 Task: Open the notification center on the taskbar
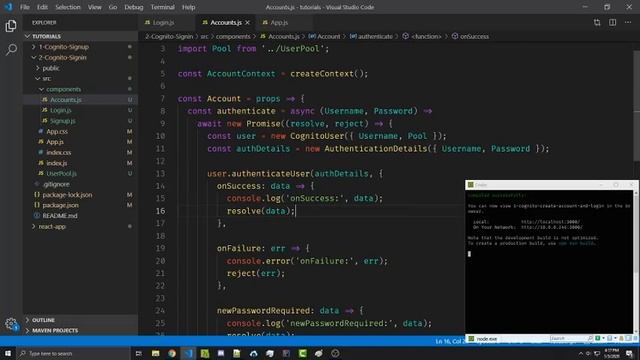(629, 353)
